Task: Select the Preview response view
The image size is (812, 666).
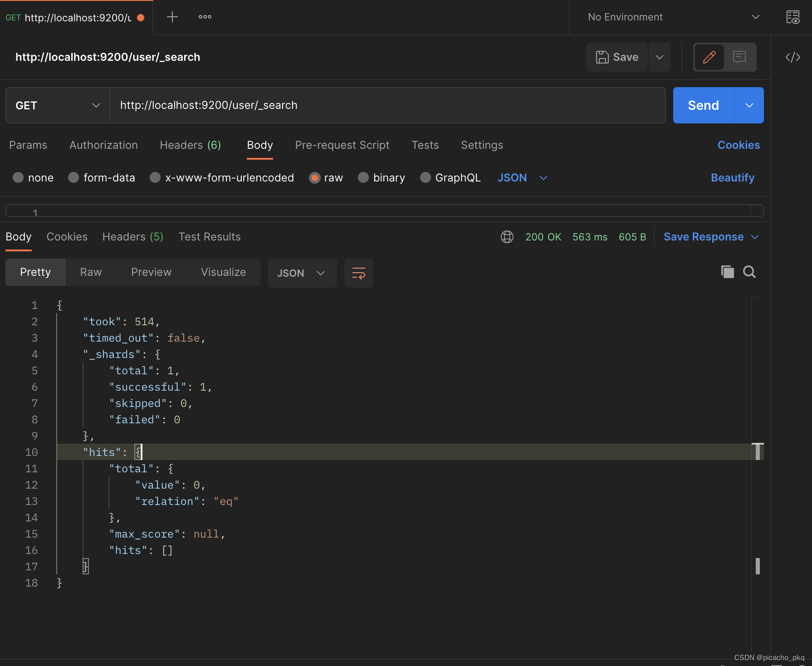Action: [151, 272]
